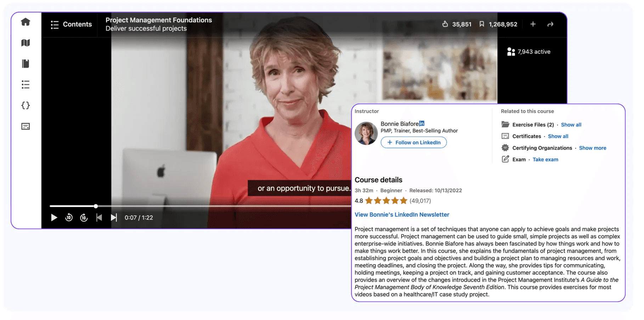This screenshot has height=320, width=644.
Task: Like the course with the clap icon
Action: [445, 24]
